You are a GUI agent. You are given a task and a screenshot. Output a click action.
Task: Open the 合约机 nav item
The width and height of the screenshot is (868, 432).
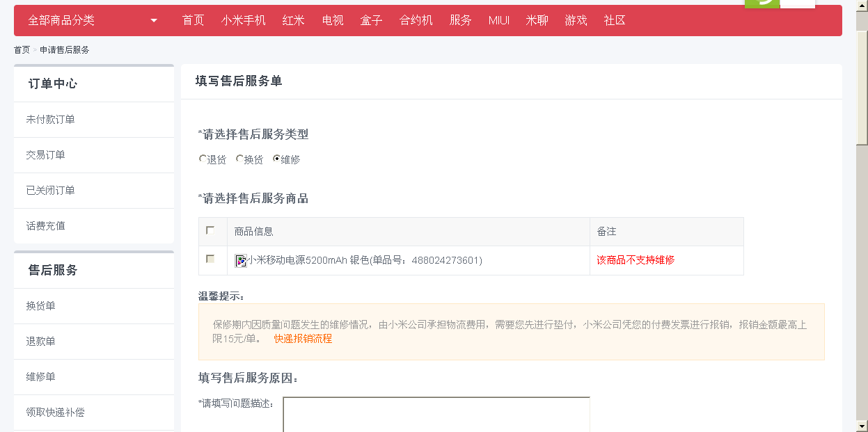click(416, 20)
